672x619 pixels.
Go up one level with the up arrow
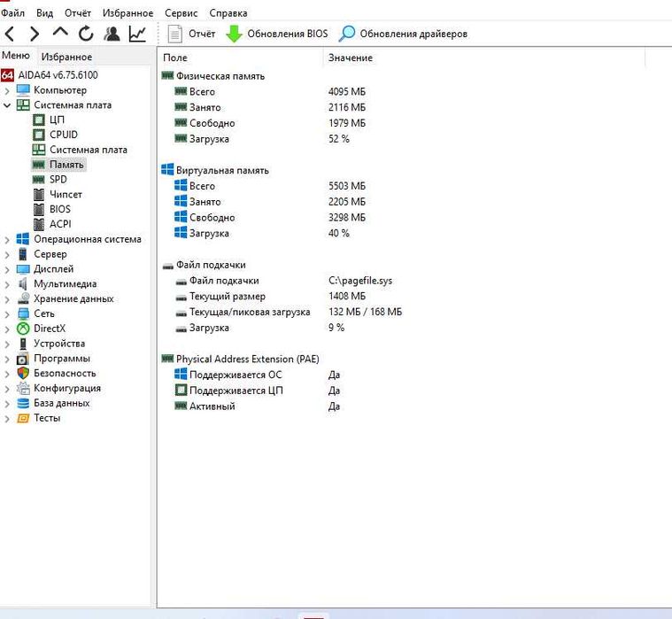click(x=60, y=32)
